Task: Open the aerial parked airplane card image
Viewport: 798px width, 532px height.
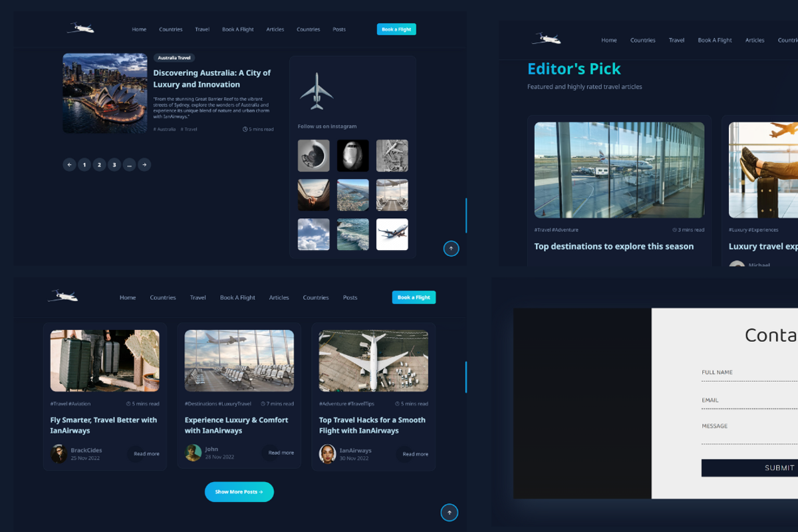Action: [x=374, y=361]
